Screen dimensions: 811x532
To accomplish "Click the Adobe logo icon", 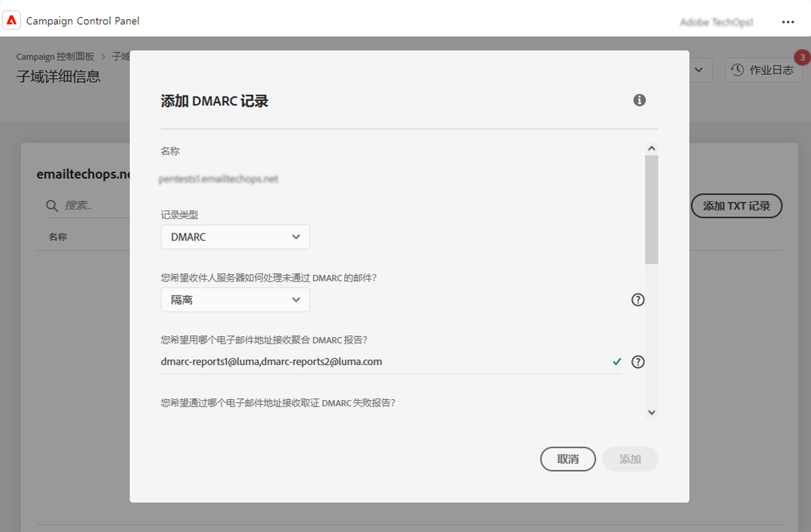I will pos(12,21).
